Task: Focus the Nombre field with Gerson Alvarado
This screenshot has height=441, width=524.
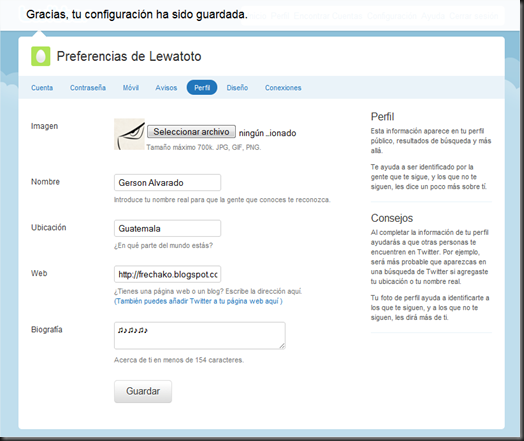Action: tap(167, 182)
